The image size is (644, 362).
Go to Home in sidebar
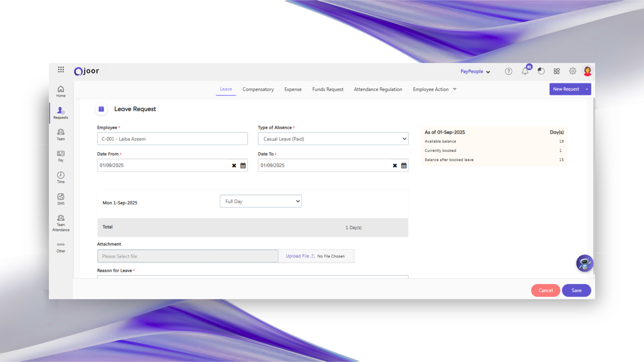[61, 91]
